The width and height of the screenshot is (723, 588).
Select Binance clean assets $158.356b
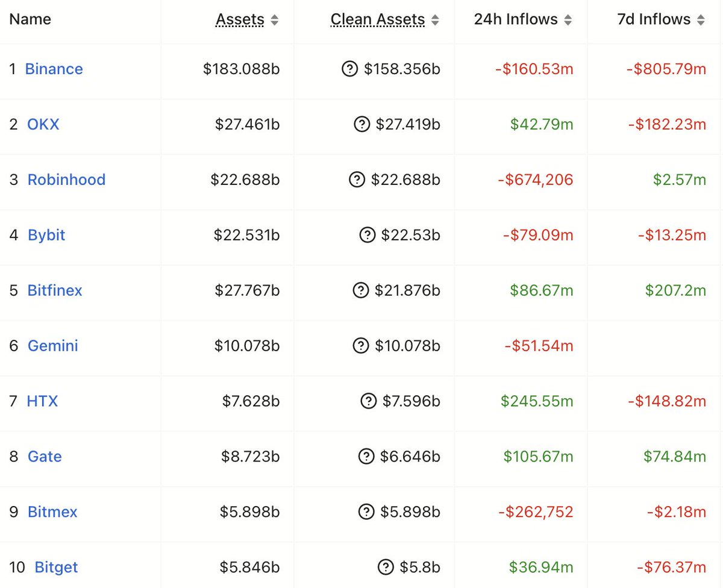pos(402,69)
